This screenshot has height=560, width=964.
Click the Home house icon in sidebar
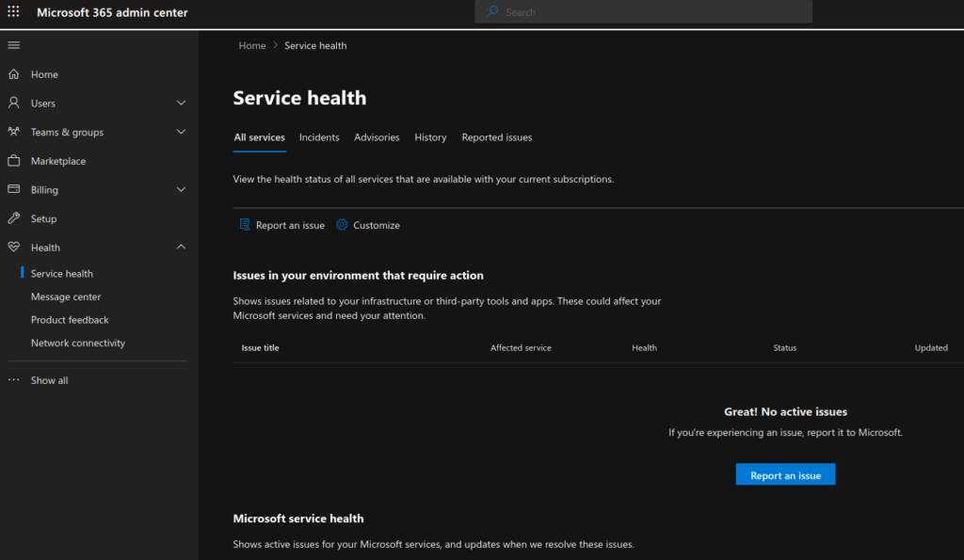pyautogui.click(x=13, y=73)
